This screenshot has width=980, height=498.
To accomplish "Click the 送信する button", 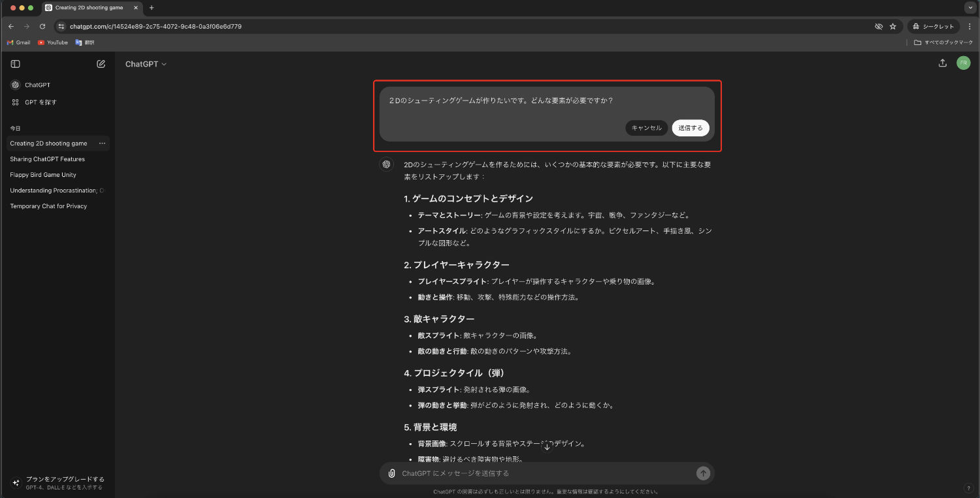I will click(691, 128).
